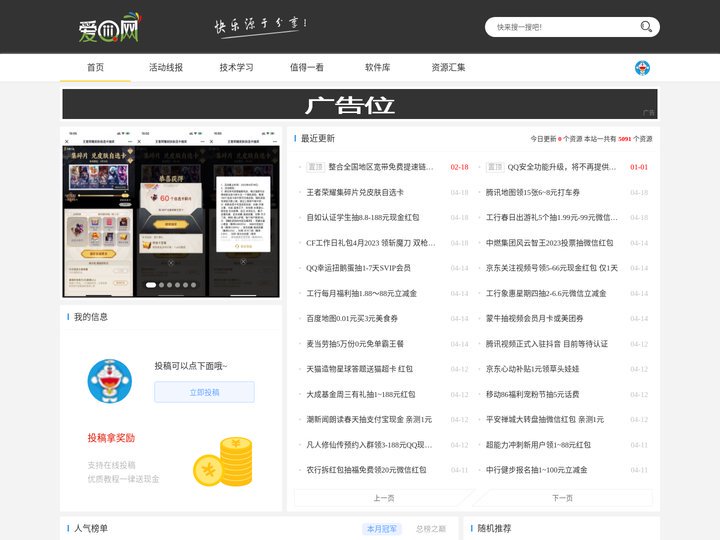Switch to the 本月冠军 tab
Viewport: 720px width, 540px height.
382,529
